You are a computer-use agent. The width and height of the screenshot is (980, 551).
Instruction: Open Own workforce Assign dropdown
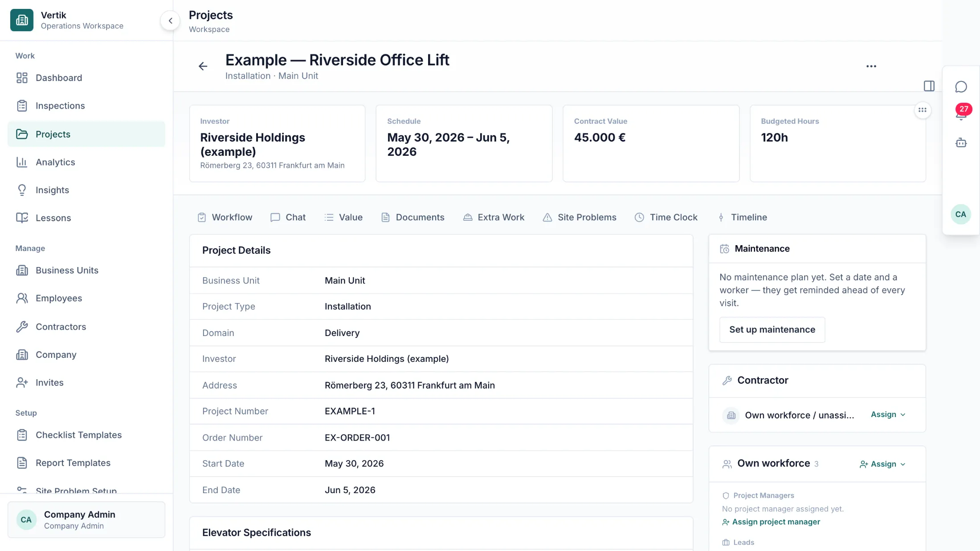click(x=882, y=464)
